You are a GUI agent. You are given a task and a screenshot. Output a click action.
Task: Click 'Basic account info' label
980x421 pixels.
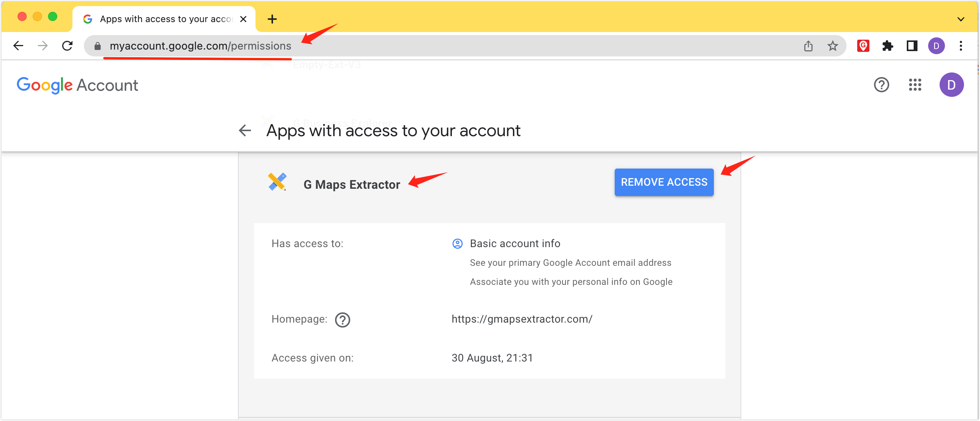click(x=515, y=244)
